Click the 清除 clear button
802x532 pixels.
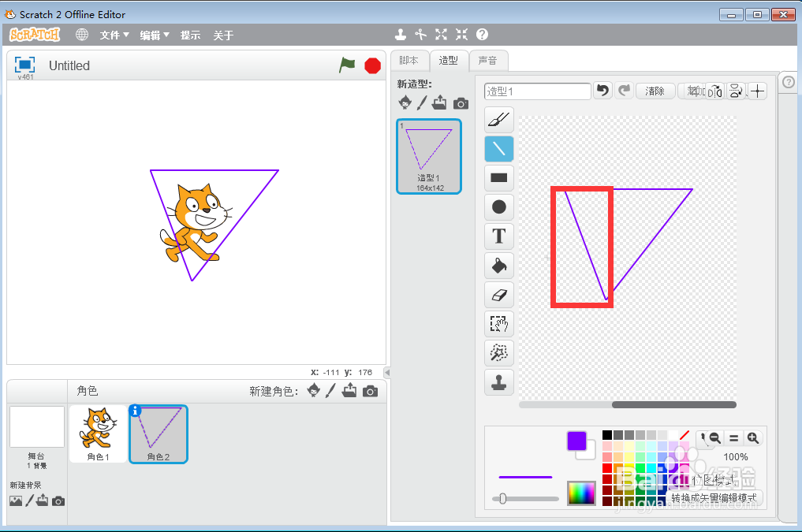655,91
